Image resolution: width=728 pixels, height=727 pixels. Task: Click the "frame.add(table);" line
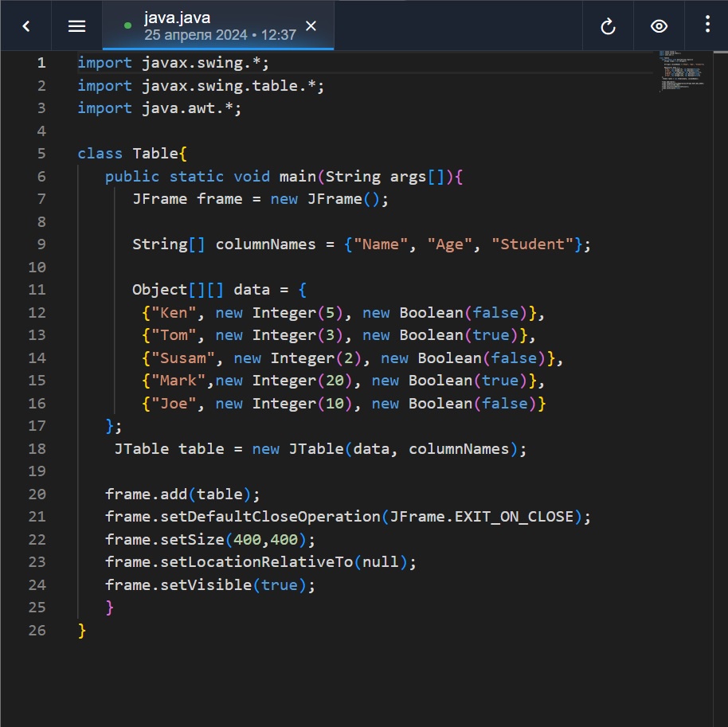tap(182, 494)
